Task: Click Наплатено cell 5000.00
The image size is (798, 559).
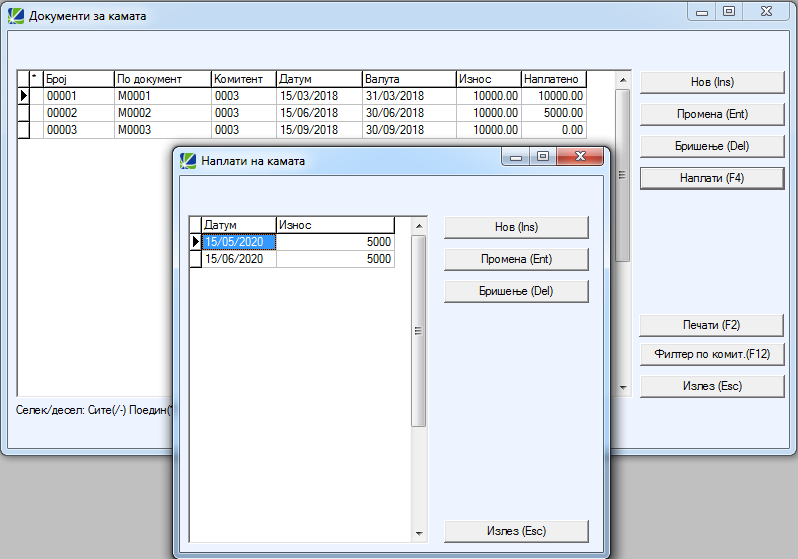Action: [x=554, y=113]
